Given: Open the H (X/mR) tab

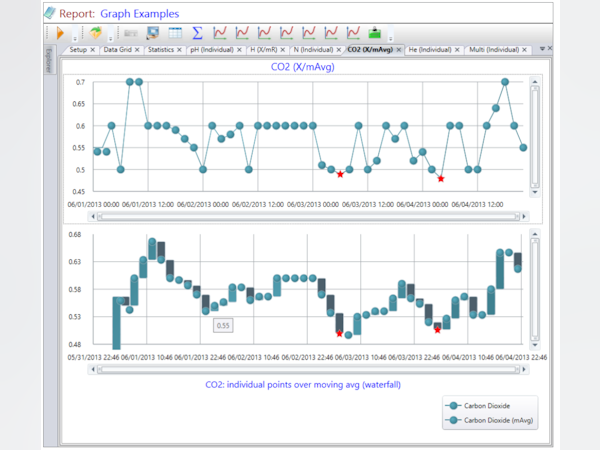Looking at the screenshot, I should click(264, 50).
